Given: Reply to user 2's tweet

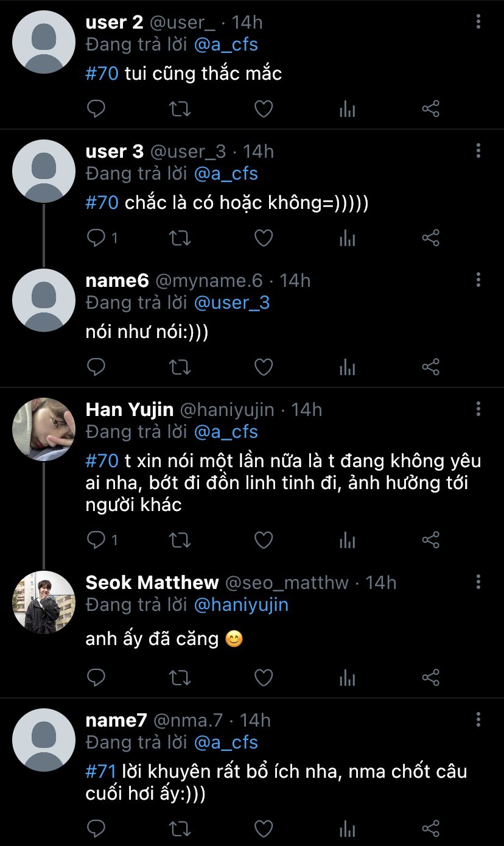Looking at the screenshot, I should click(96, 110).
